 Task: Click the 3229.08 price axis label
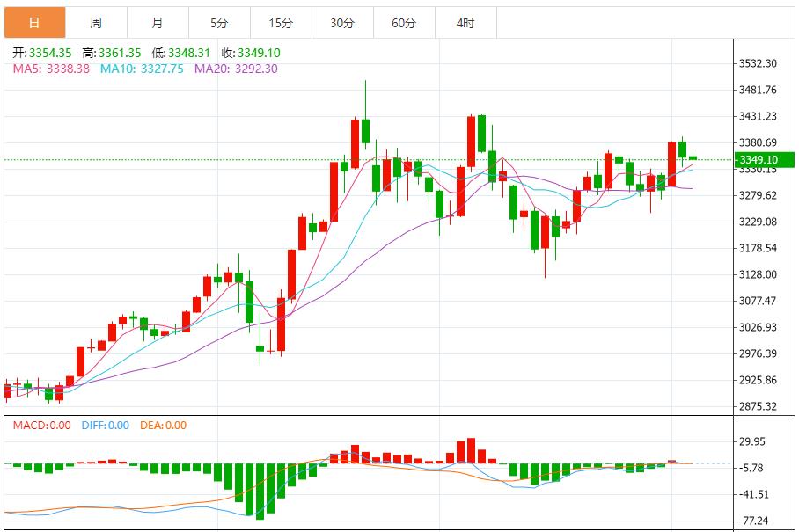click(x=758, y=222)
